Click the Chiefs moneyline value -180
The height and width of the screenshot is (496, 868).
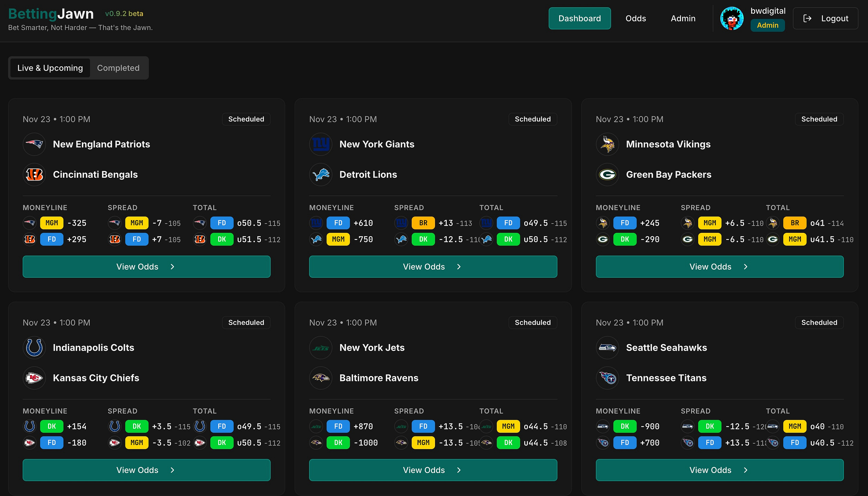click(76, 443)
